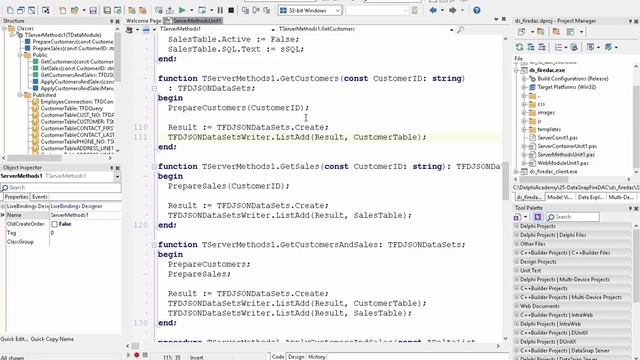Screen dimensions: 640x360
Task: Click the editor search magnifier icon
Action: tap(460, 29)
